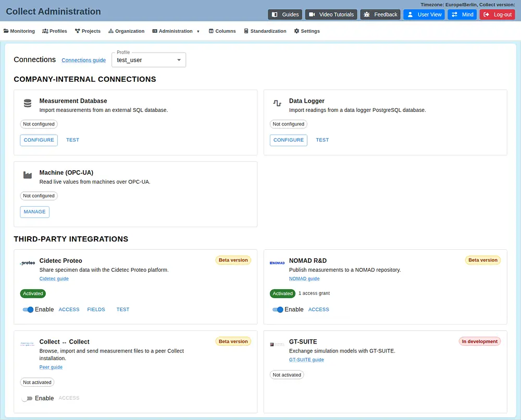
Task: Click the Guides button label
Action: tap(290, 15)
